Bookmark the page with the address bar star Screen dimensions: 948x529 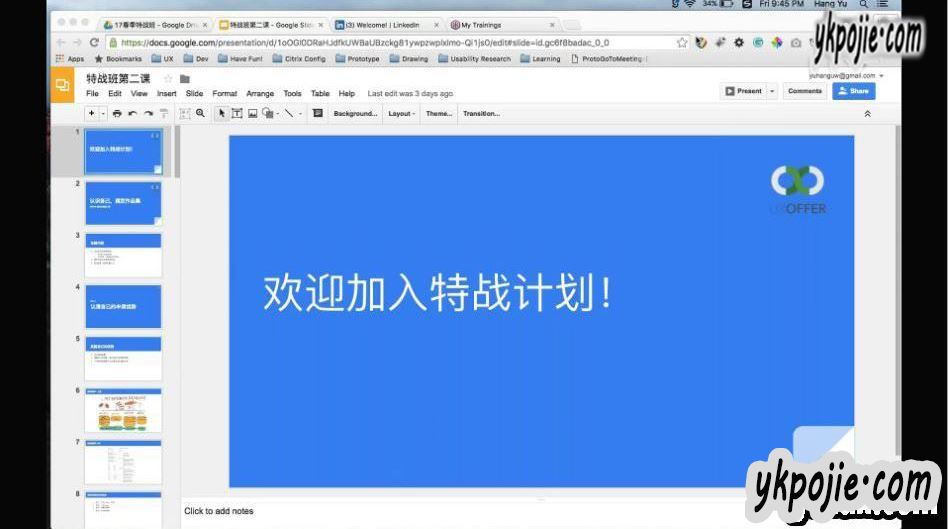(x=682, y=43)
